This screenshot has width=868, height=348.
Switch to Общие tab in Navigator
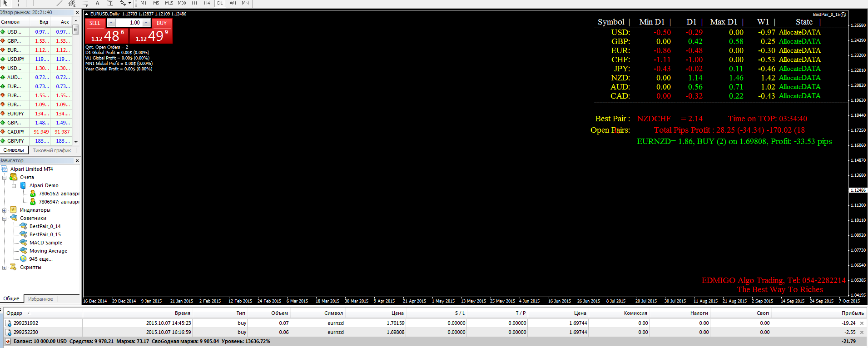click(11, 298)
